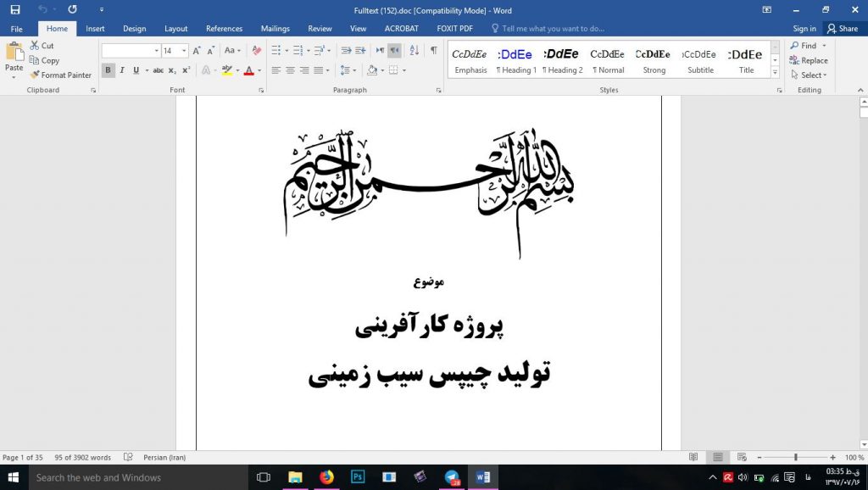Click the Sort icon in Paragraph group
Viewport: 868px width, 490px height.
[413, 51]
